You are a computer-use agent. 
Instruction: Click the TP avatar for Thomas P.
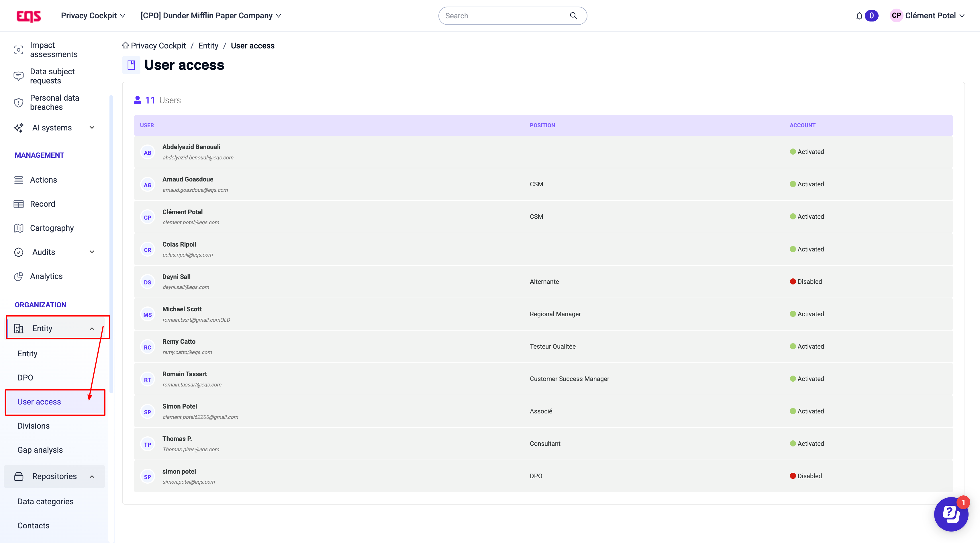click(x=147, y=444)
